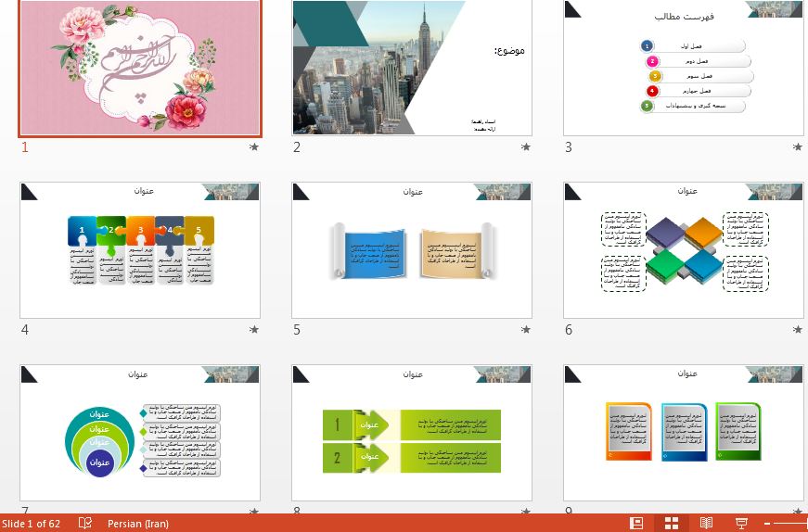
Task: Select slide 8 with green numbered arrows
Action: coord(412,433)
